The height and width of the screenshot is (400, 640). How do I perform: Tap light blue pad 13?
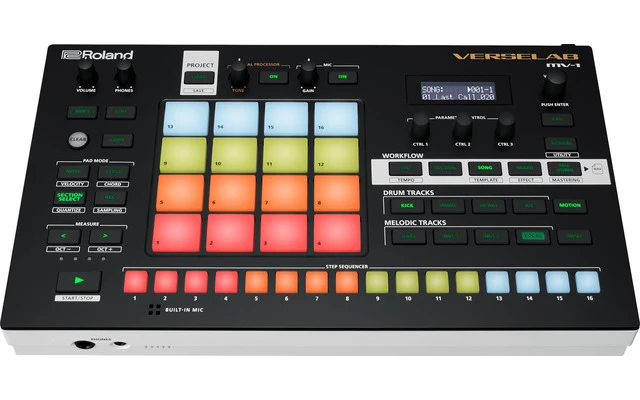[x=187, y=118]
